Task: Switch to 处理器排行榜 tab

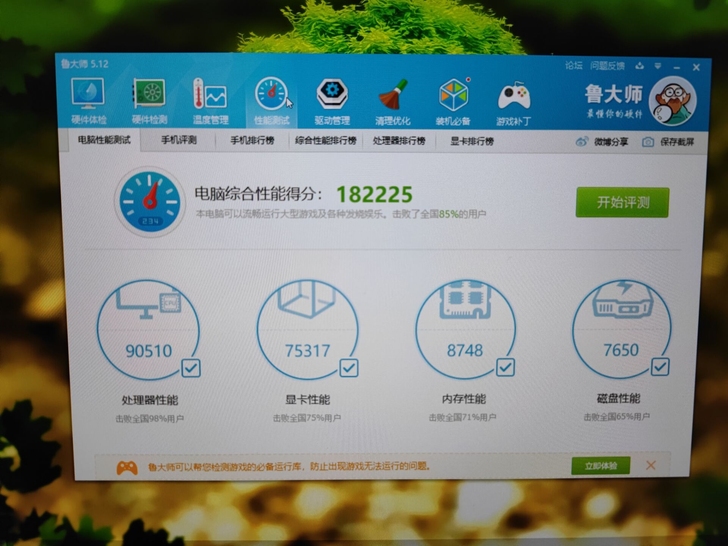Action: pyautogui.click(x=399, y=141)
